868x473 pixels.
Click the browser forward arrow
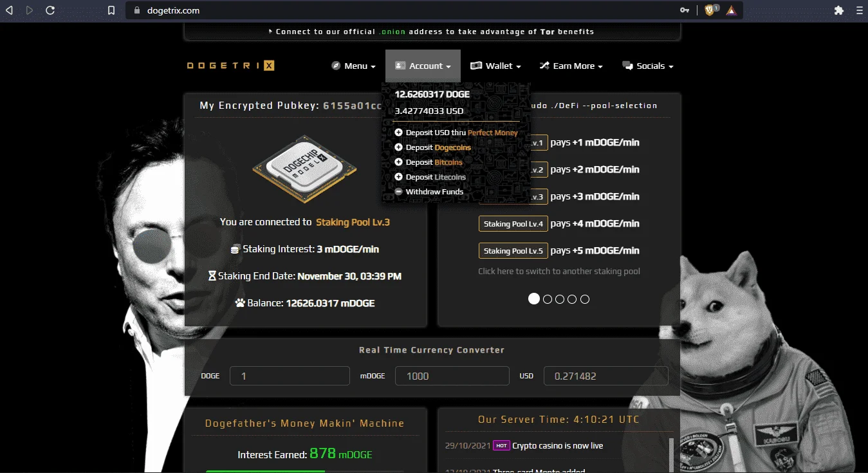pyautogui.click(x=30, y=10)
